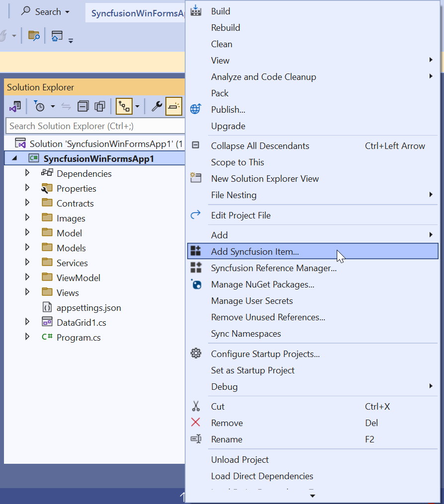Click the Show All Files icon
This screenshot has height=504, width=444.
click(100, 106)
